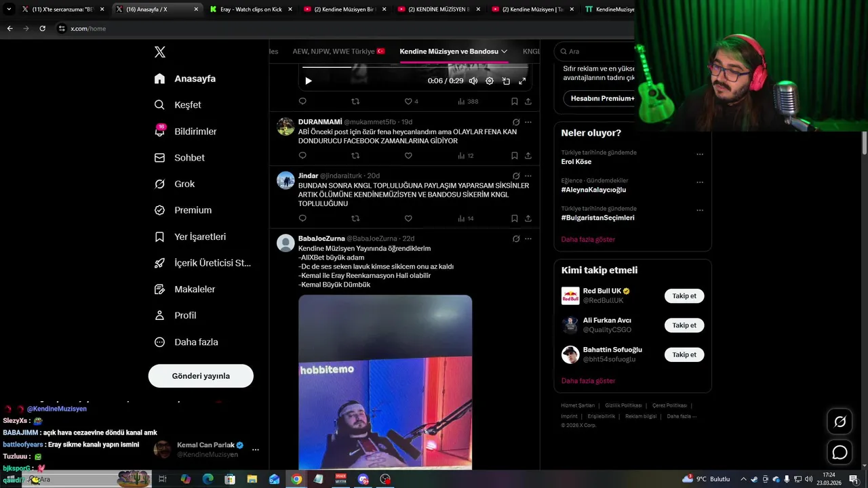The image size is (868, 488).
Task: Reply to the Jindar tweet
Action: click(x=302, y=218)
